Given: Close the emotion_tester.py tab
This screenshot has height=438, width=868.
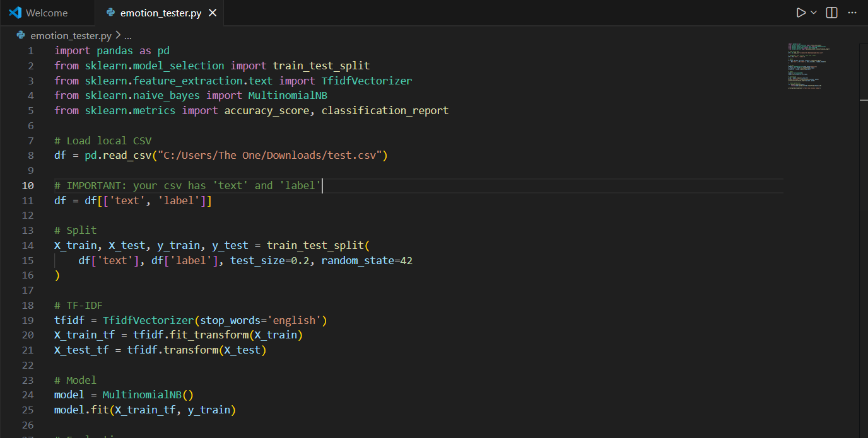Looking at the screenshot, I should coord(213,12).
